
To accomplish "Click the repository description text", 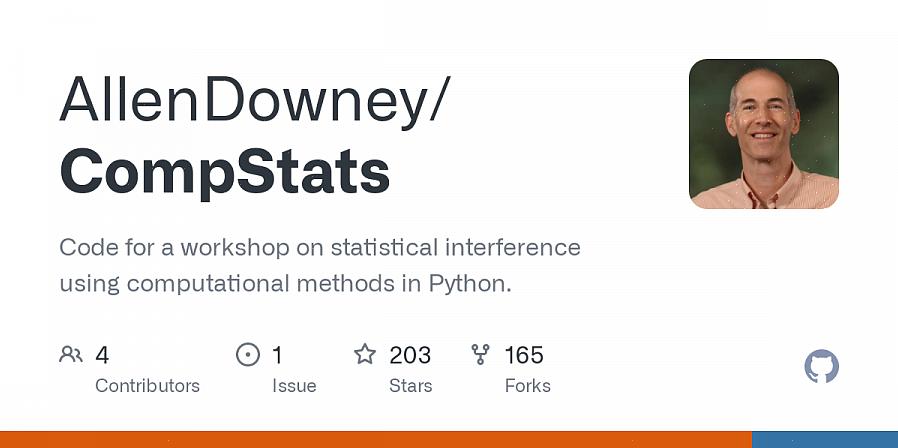I will coord(320,247).
